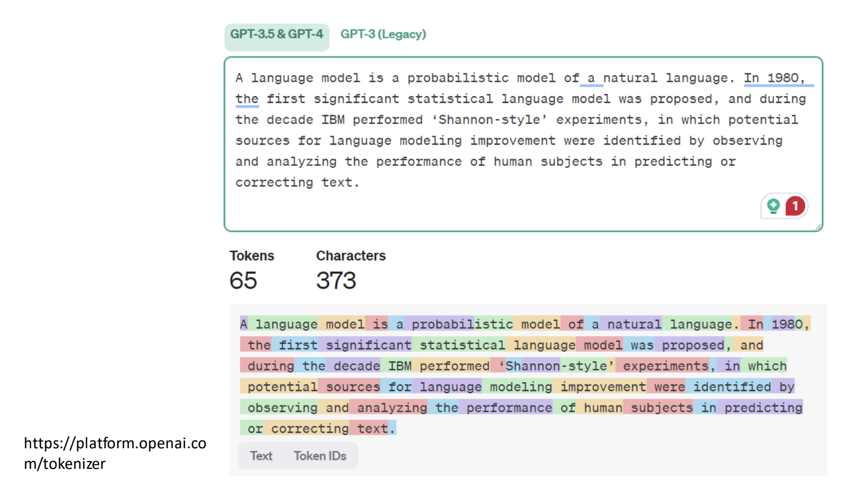Click the underlined "a" before "natural" in the input

click(591, 78)
